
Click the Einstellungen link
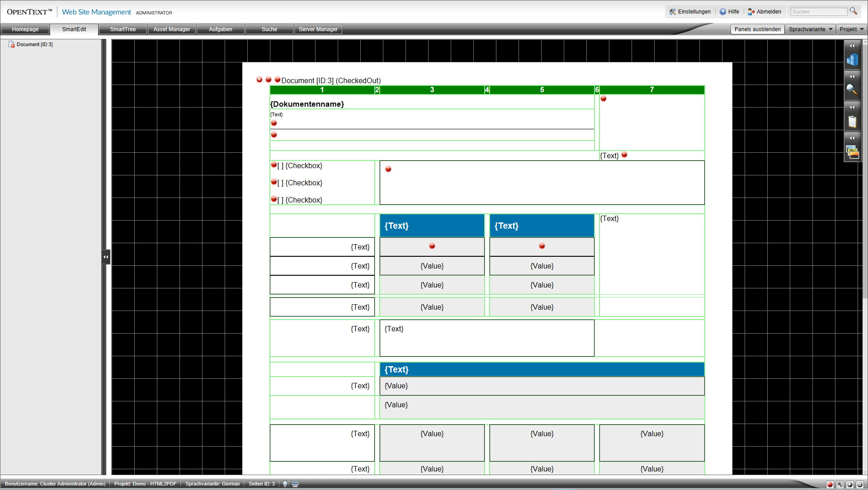(694, 12)
